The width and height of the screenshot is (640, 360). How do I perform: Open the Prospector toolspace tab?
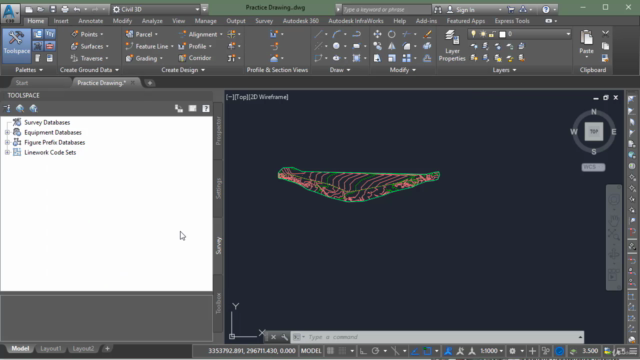(218, 131)
